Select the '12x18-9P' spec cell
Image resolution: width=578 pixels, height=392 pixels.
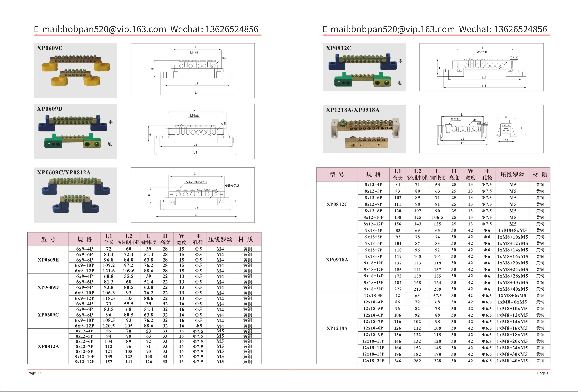[373, 335]
